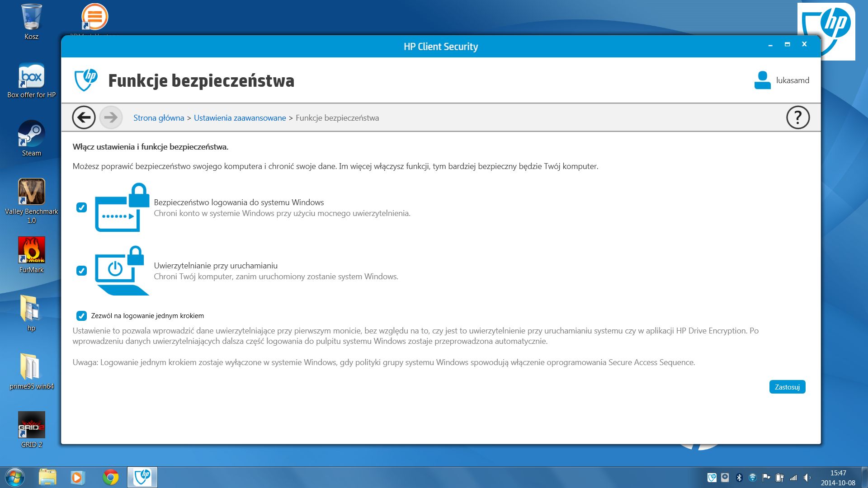Open Ustawienia zaawansowane breadcrumb link
The image size is (868, 488).
(240, 118)
